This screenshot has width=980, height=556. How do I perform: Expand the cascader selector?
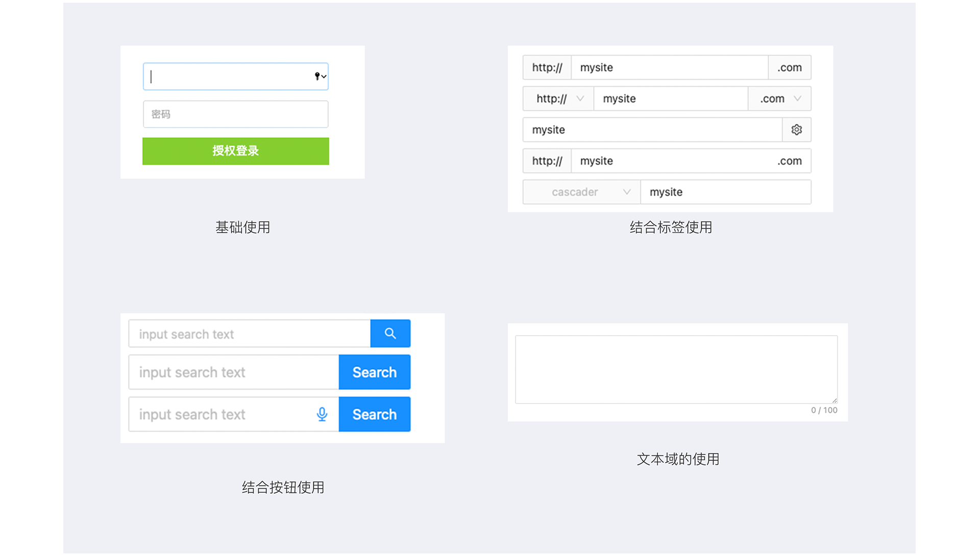(581, 192)
